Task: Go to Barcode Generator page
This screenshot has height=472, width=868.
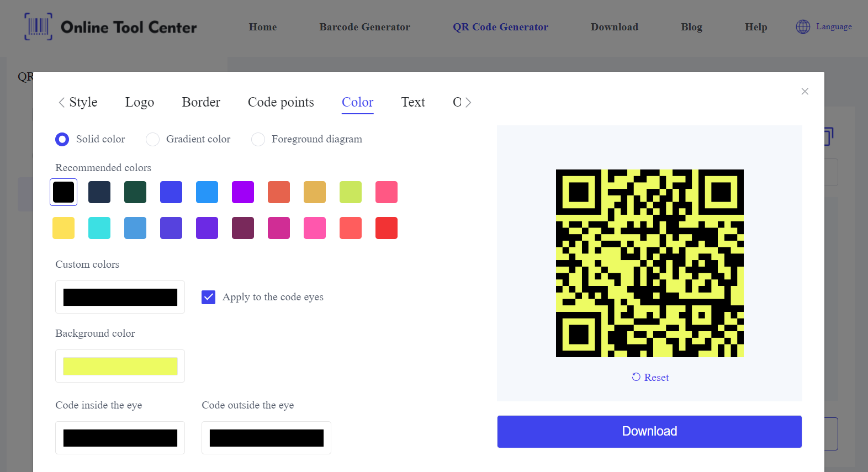Action: coord(364,27)
